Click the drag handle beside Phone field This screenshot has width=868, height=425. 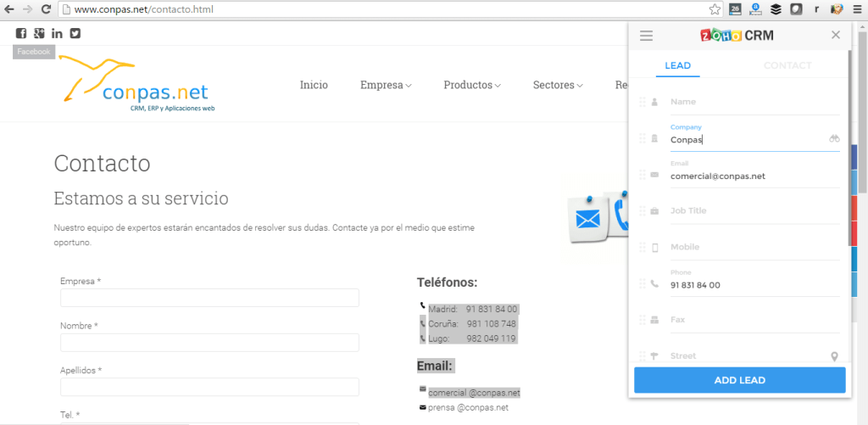(x=643, y=283)
